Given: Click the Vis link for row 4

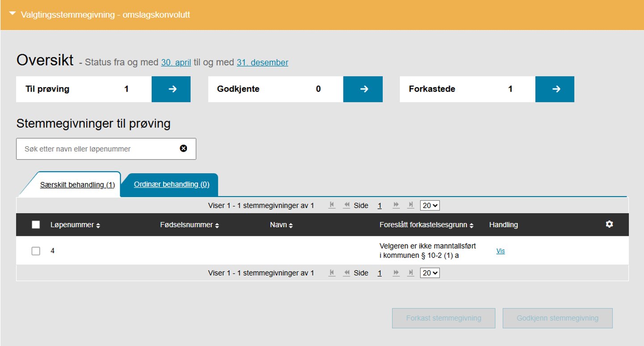Looking at the screenshot, I should pyautogui.click(x=500, y=251).
